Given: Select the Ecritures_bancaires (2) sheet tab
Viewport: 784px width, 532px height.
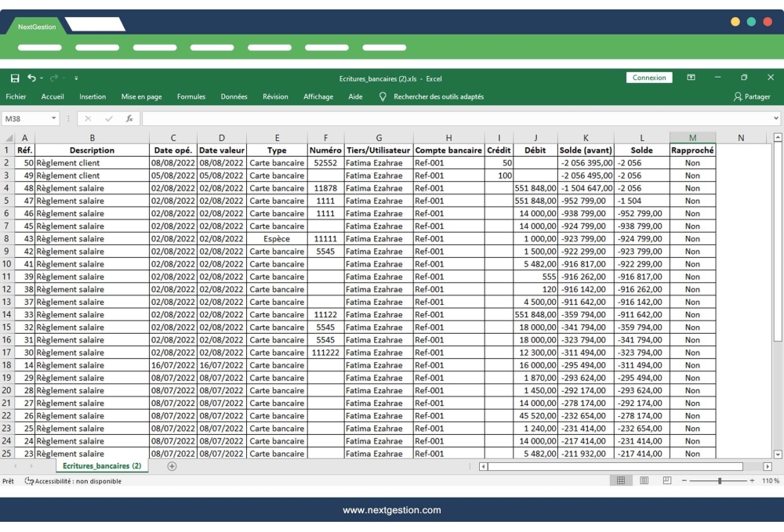Looking at the screenshot, I should coord(104,465).
